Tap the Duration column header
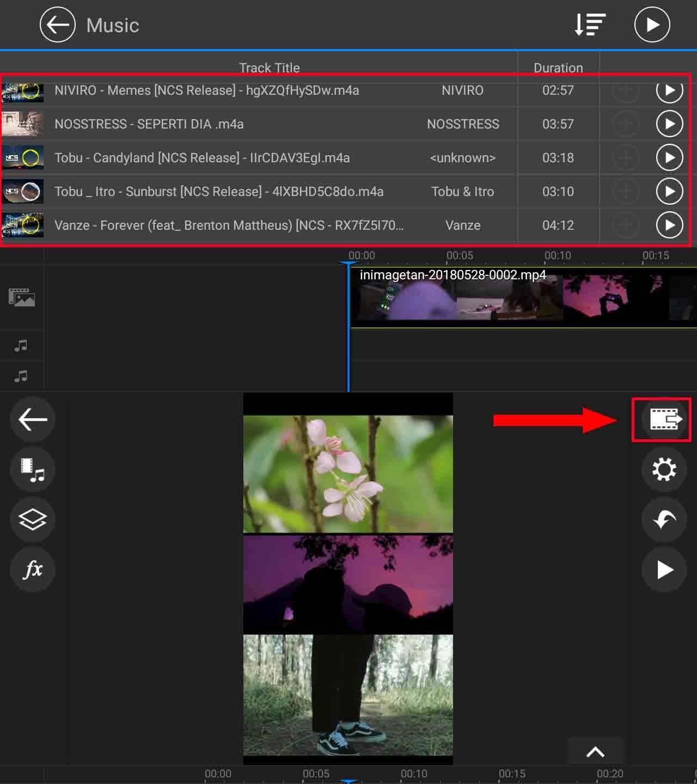697x784 pixels. 558,68
